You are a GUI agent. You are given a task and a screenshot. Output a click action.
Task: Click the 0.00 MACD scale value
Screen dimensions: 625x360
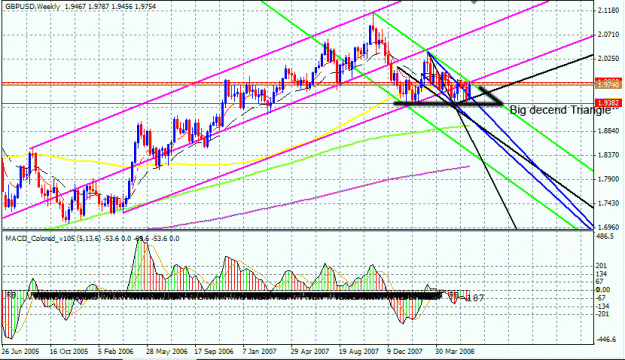604,290
